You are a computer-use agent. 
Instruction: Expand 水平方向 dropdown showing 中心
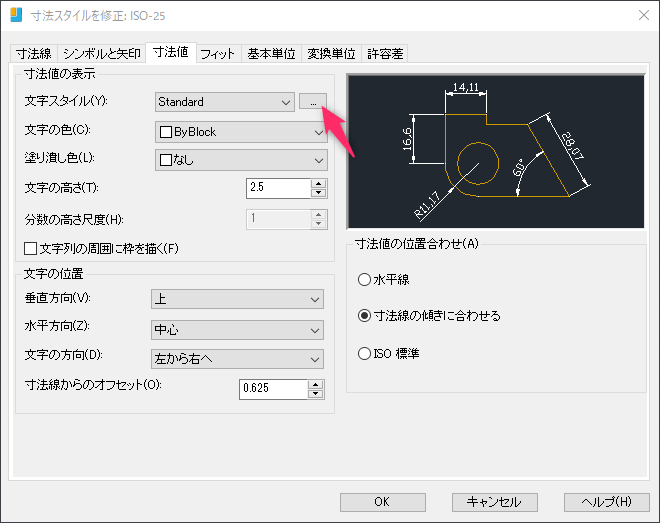point(237,330)
